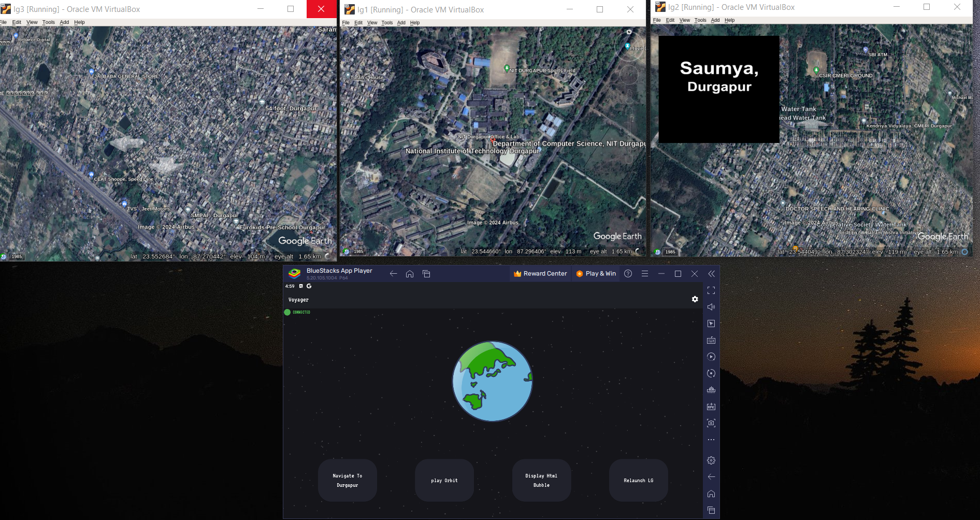Open Add menu in lg1 window
Image resolution: width=980 pixels, height=520 pixels.
click(x=401, y=23)
